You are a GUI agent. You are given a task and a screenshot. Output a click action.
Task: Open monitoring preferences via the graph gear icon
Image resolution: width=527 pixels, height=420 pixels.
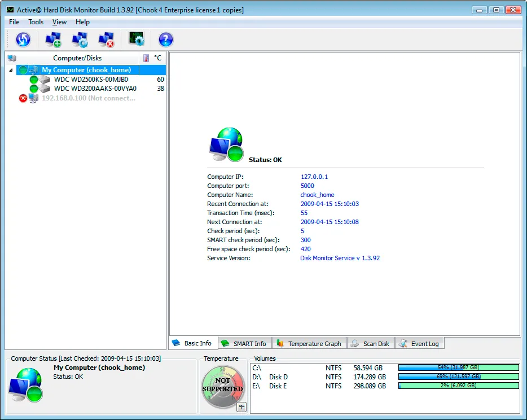pos(137,39)
